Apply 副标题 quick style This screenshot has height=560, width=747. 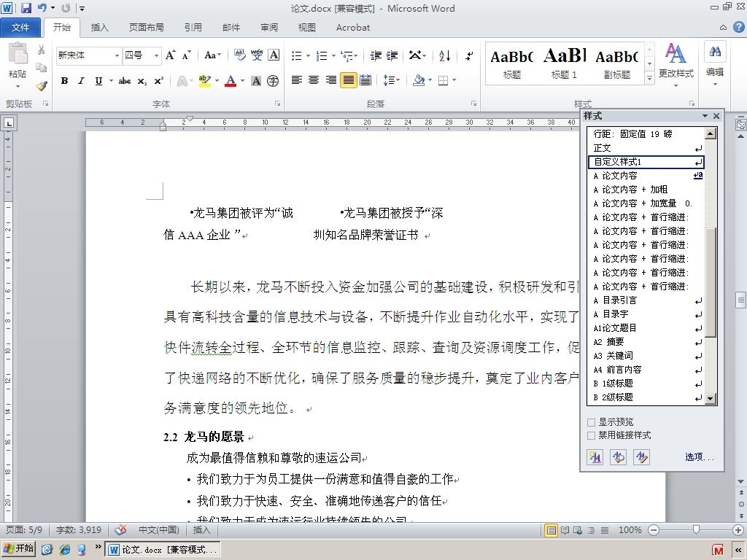(x=616, y=63)
